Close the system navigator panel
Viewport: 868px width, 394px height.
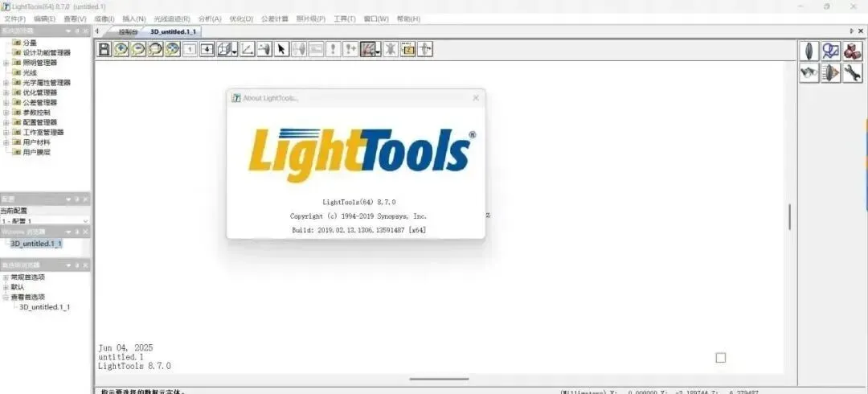(86, 31)
